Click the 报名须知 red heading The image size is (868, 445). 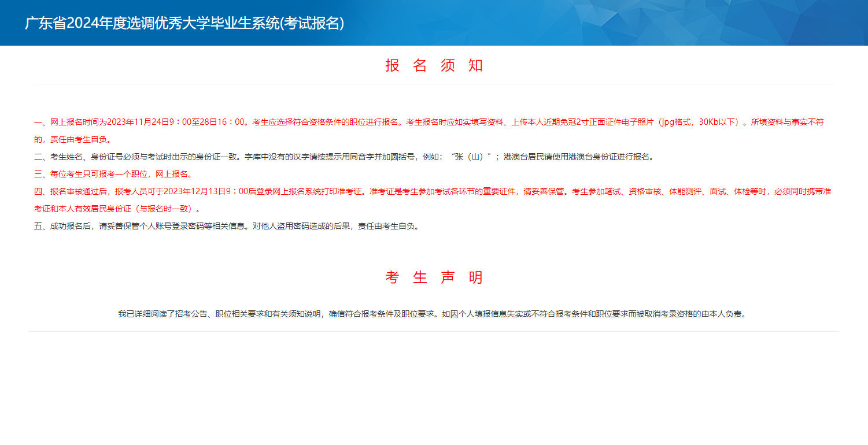pyautogui.click(x=434, y=65)
